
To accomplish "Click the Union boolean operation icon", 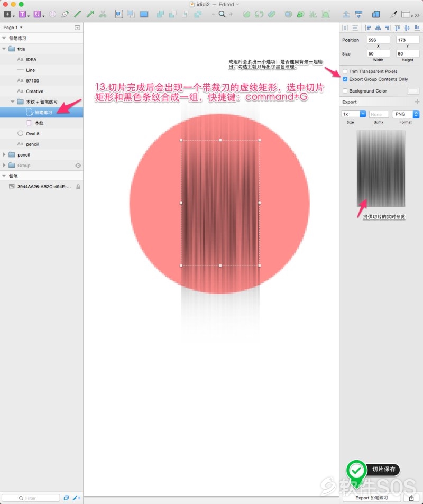I will [160, 14].
